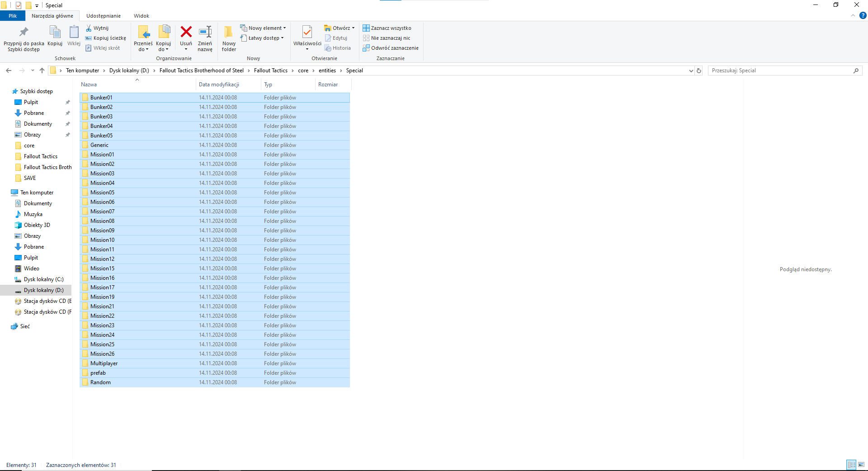Pin to Quick access (Przypnij do paska)
Image resolution: width=868 pixels, height=471 pixels.
(24, 39)
